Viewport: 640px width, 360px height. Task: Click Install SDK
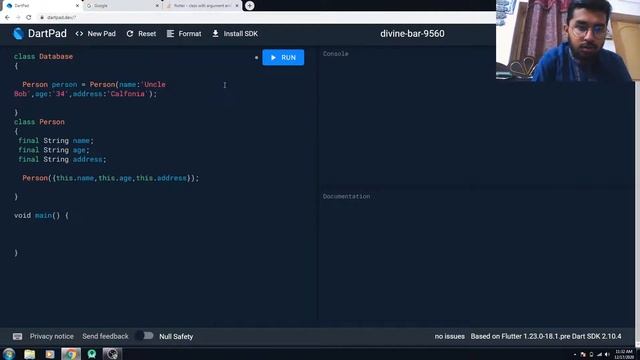[235, 34]
